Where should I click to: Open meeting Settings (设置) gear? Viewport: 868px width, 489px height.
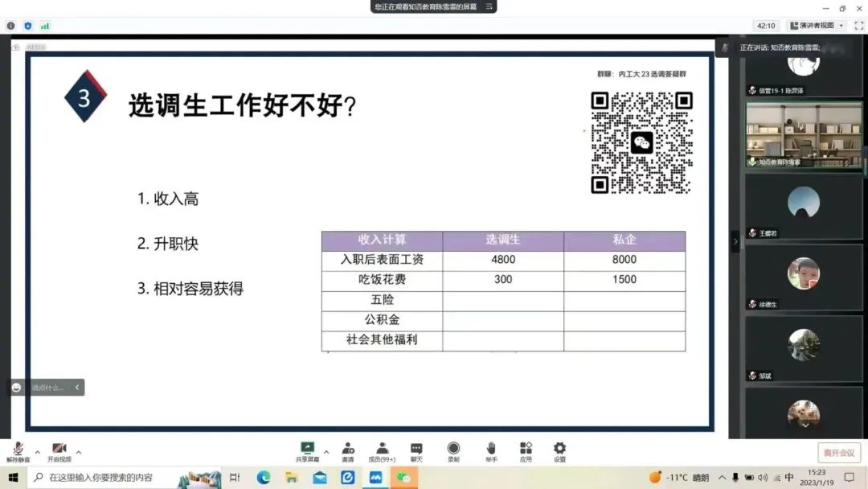559,450
